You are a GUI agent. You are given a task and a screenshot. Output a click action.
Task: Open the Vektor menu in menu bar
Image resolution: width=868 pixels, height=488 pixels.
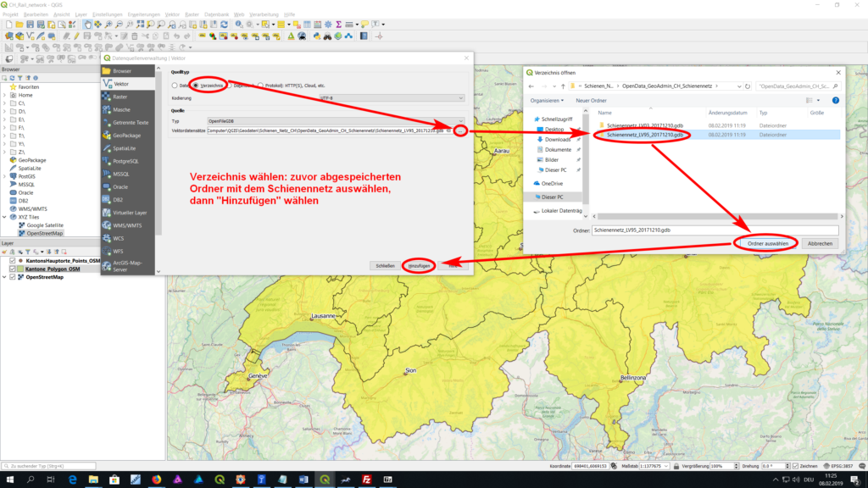pos(171,14)
